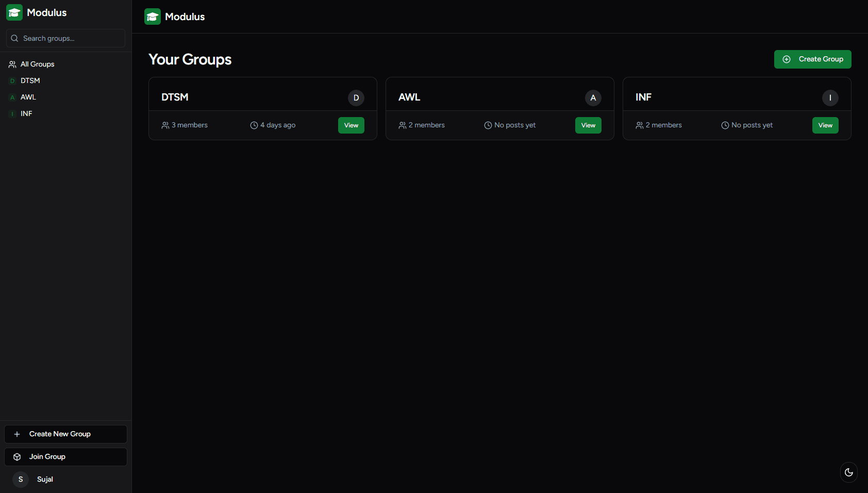View the INF group card
The width and height of the screenshot is (868, 493).
tap(825, 125)
